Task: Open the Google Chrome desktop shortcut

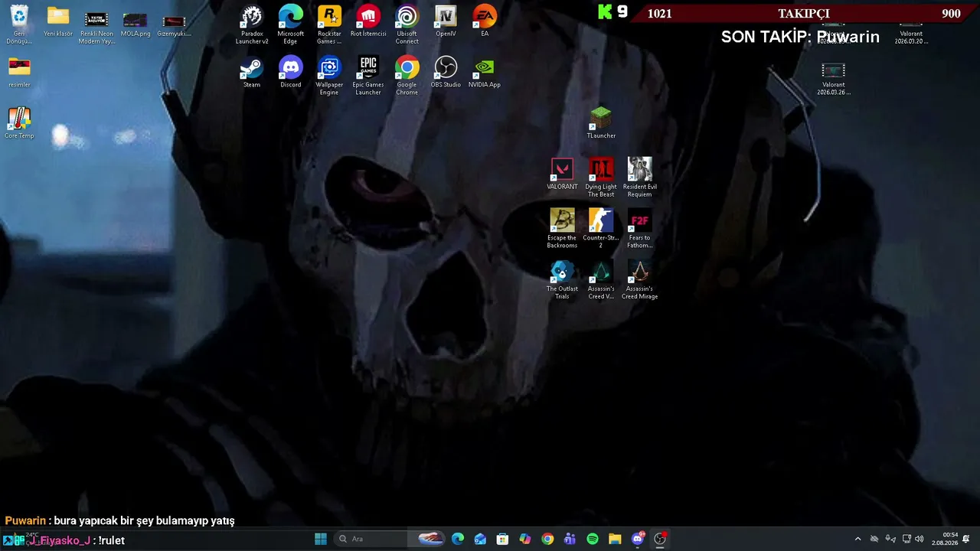Action: [x=407, y=76]
